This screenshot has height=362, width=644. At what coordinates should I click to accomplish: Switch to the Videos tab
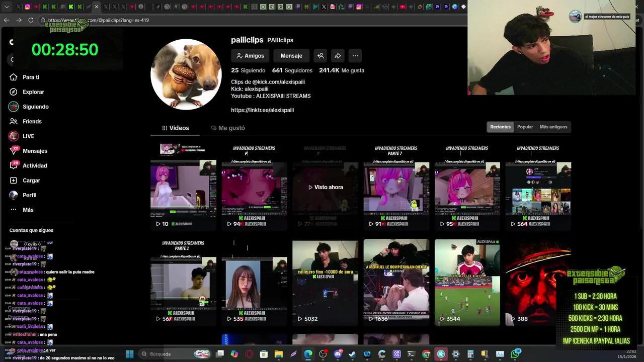point(175,128)
